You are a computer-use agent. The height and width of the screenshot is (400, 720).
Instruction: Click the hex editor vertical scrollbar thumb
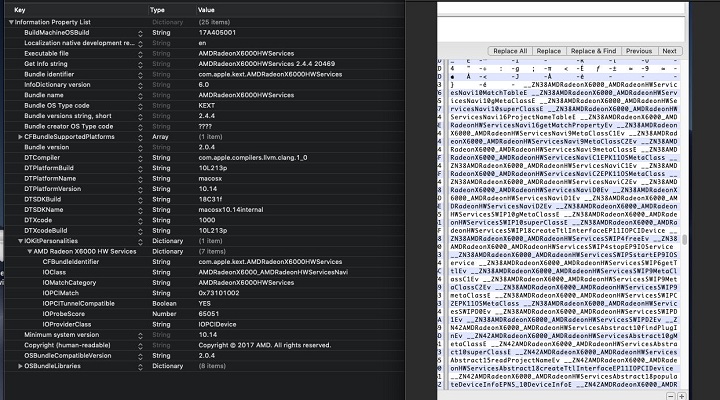click(x=685, y=239)
